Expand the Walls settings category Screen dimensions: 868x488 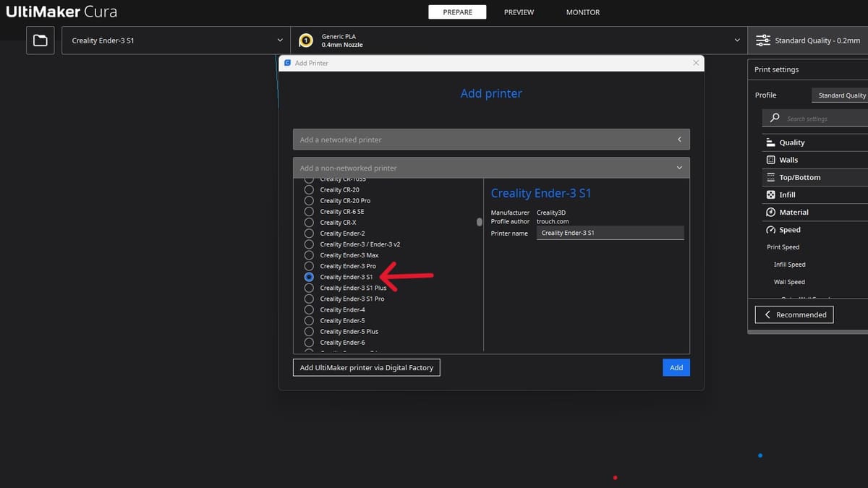[x=814, y=160]
